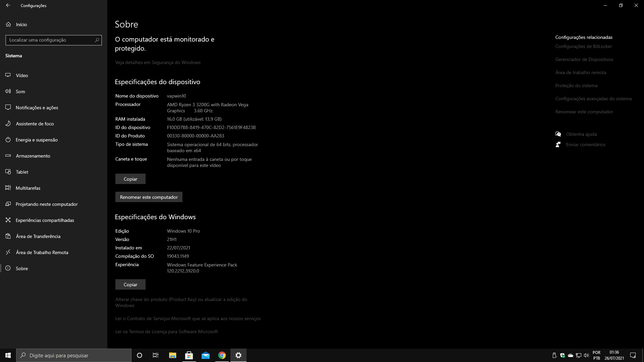
Task: Click the Enviar comentários link text
Action: [586, 144]
